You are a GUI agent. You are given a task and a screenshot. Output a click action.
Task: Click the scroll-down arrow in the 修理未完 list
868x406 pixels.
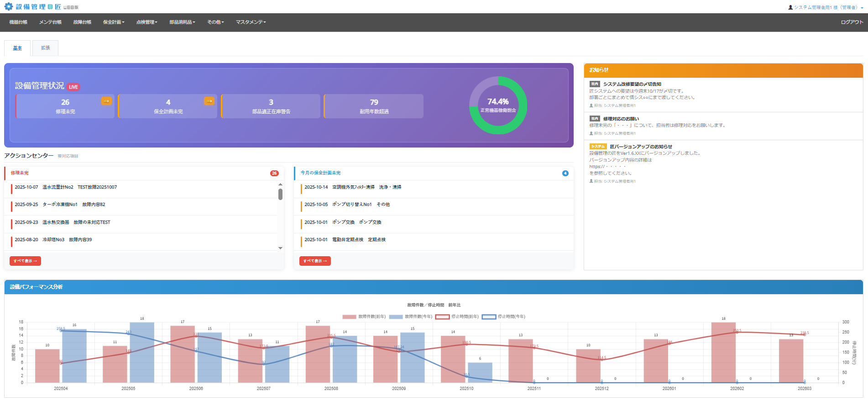tap(280, 248)
